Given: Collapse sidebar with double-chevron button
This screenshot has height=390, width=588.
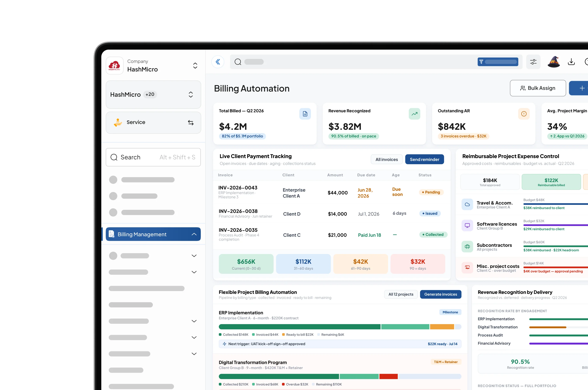Looking at the screenshot, I should click(x=218, y=62).
